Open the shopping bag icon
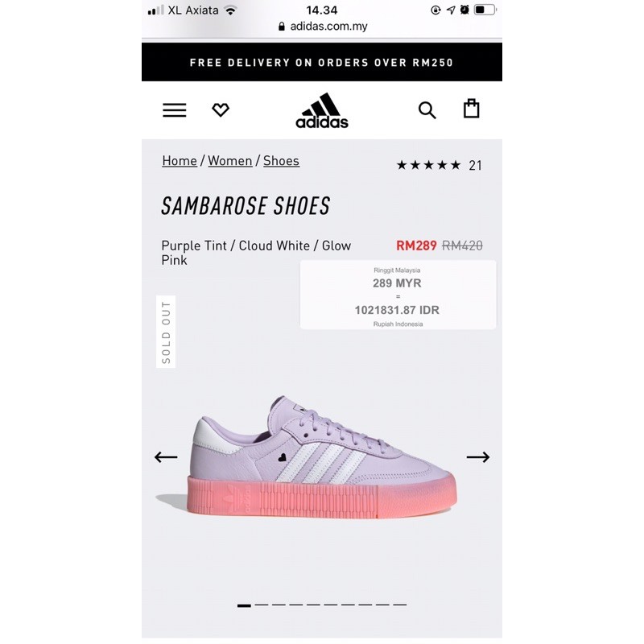 click(x=471, y=109)
